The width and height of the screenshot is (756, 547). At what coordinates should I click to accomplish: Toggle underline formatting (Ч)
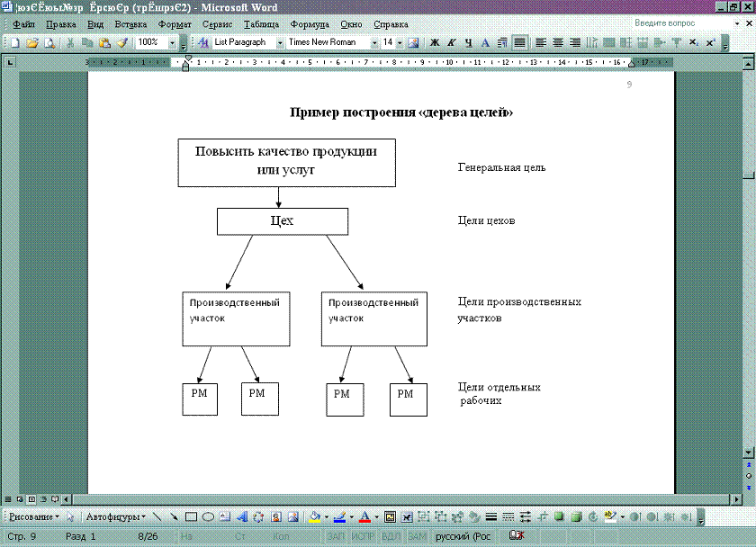(x=468, y=42)
